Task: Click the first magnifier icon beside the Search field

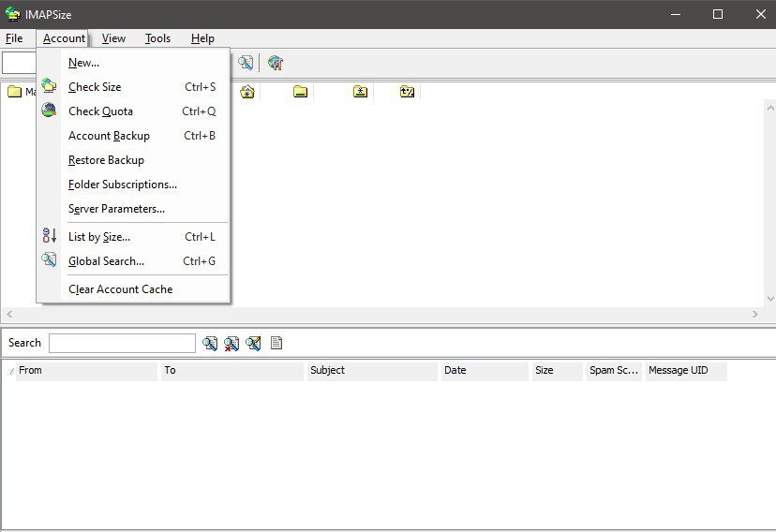Action: point(210,344)
